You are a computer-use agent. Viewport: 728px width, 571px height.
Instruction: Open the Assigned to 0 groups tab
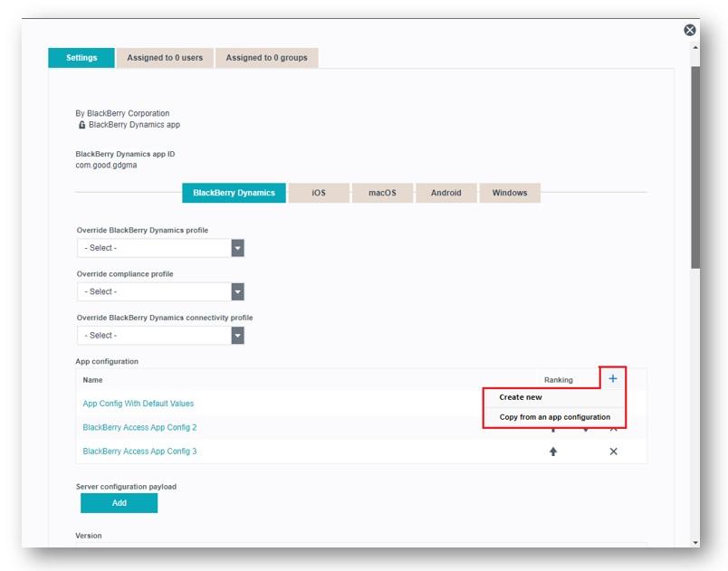coord(266,58)
